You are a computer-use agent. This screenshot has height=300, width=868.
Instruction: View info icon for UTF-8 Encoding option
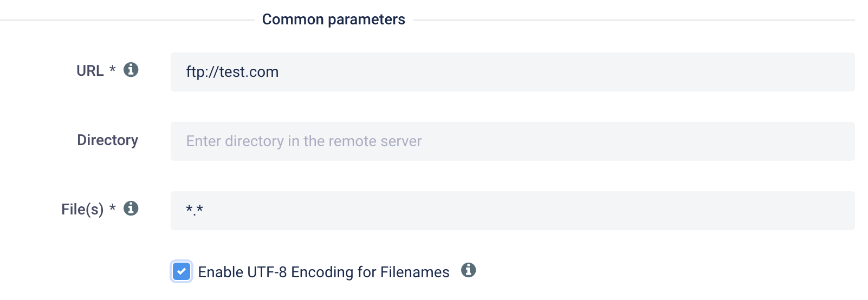tap(468, 270)
